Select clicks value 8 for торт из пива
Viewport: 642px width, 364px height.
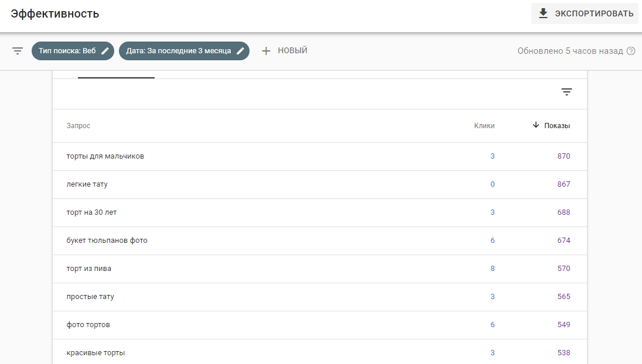coord(493,269)
